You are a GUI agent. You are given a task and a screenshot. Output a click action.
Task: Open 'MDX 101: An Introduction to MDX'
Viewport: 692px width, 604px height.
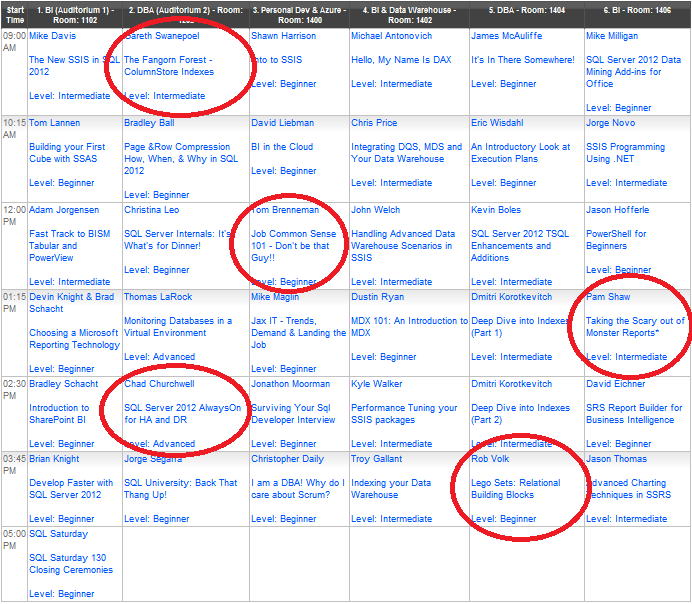[409, 327]
